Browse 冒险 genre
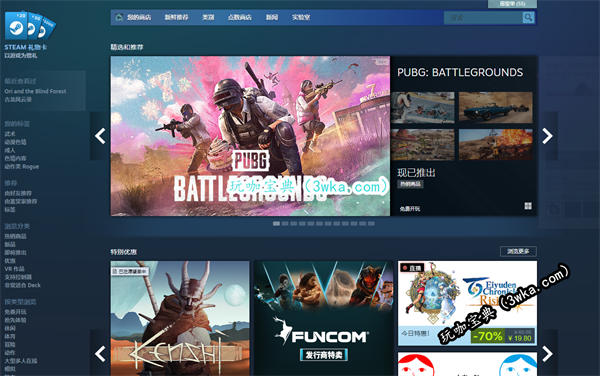Viewport: 600px width, 376px height. (10, 344)
